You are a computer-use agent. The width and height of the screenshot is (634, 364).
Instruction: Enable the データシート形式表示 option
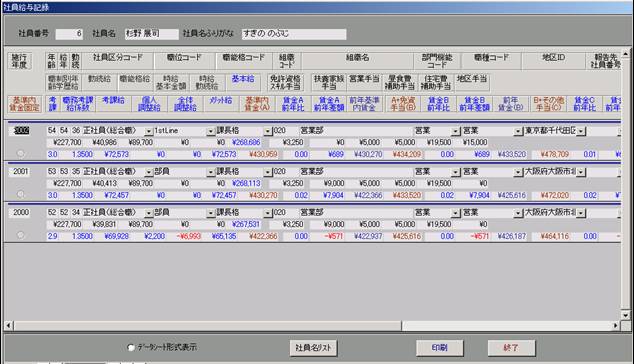pyautogui.click(x=131, y=347)
